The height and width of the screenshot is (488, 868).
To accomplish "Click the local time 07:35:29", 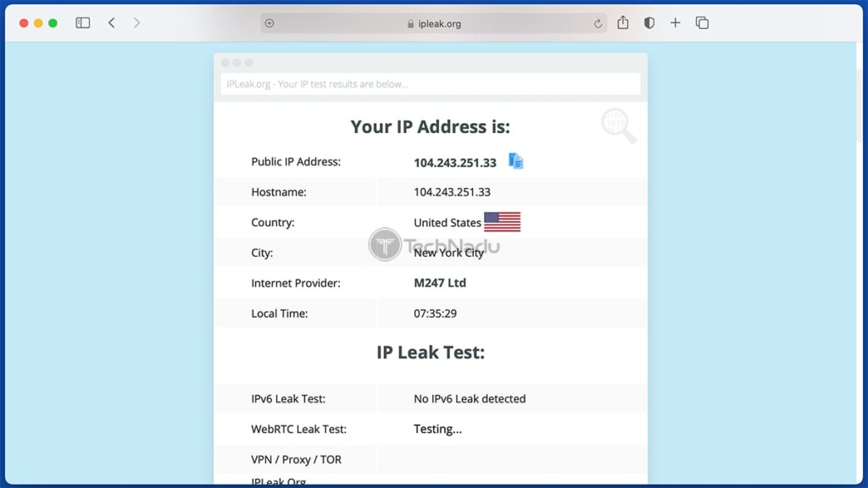I will click(x=435, y=313).
